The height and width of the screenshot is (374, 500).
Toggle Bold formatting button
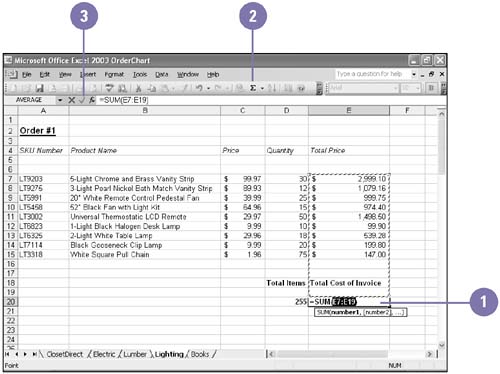pos(431,88)
